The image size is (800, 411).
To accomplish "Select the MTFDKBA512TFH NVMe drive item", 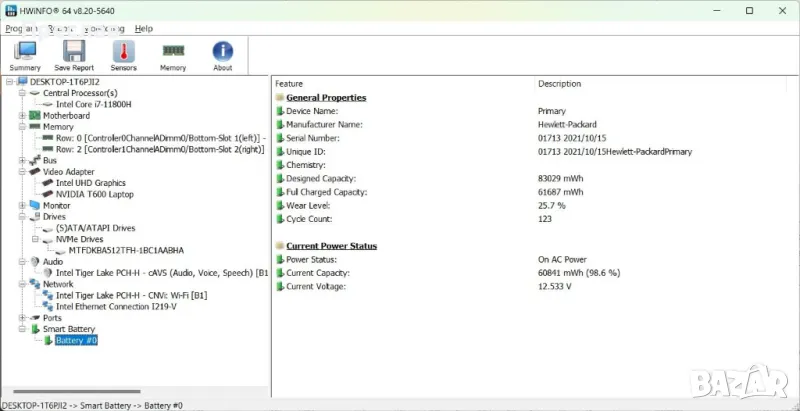I will 126,250.
